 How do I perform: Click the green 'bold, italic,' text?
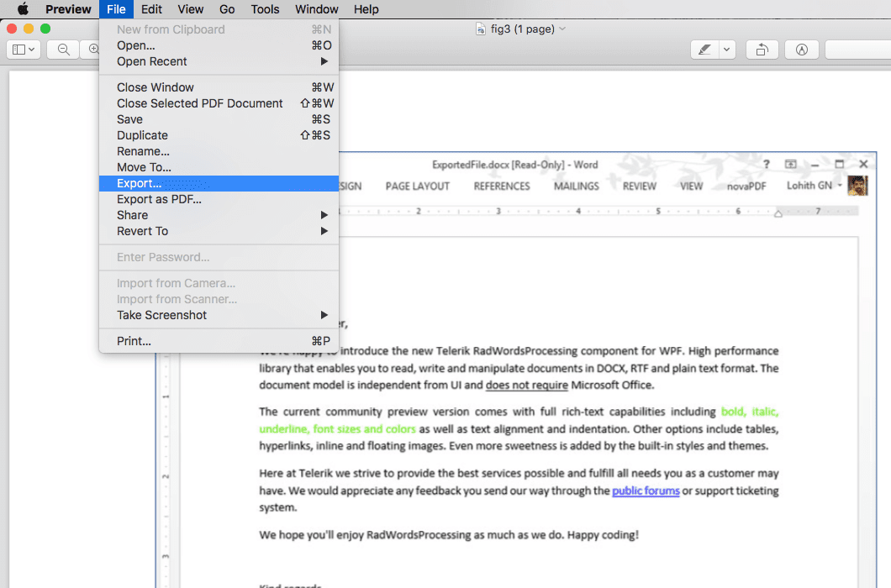[x=750, y=412]
